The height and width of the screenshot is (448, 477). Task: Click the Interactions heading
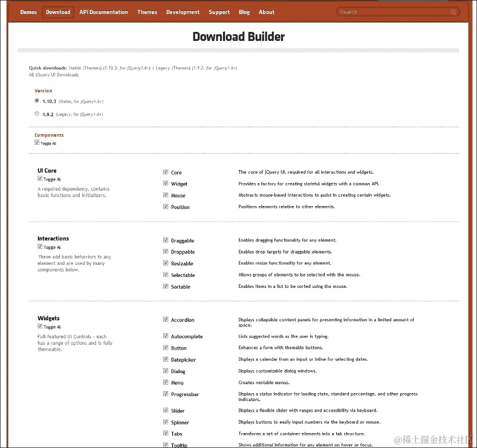(x=53, y=238)
